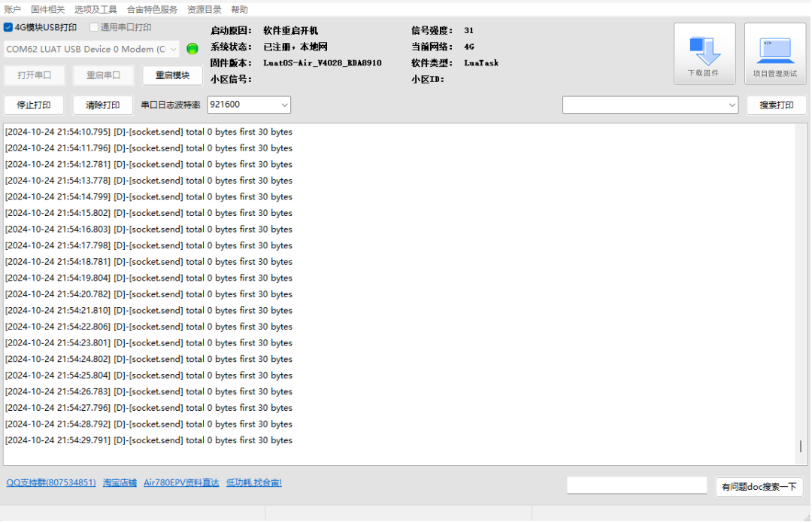
Task: Open 项目管理测试 project management icon
Action: [x=774, y=53]
